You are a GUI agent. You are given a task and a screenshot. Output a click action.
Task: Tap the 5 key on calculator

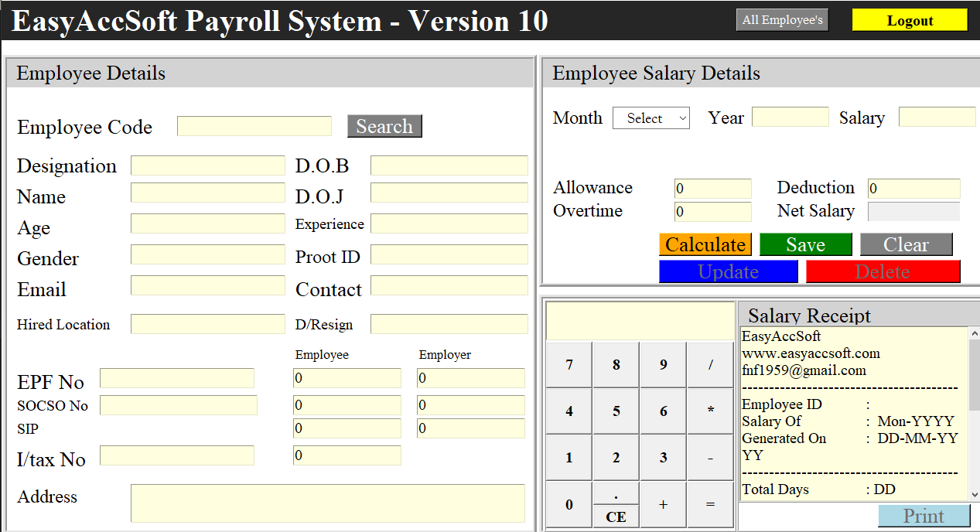click(x=616, y=411)
